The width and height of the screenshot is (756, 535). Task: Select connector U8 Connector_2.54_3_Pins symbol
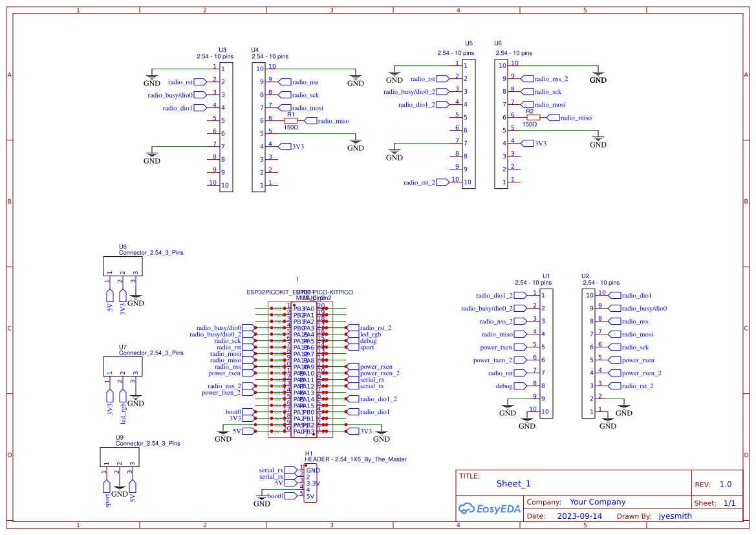tap(122, 265)
